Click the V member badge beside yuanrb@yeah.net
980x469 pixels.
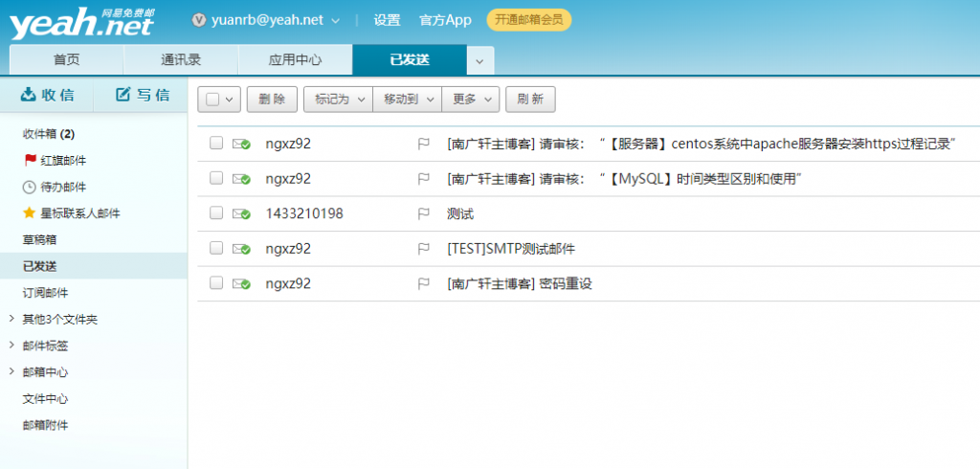click(x=199, y=21)
